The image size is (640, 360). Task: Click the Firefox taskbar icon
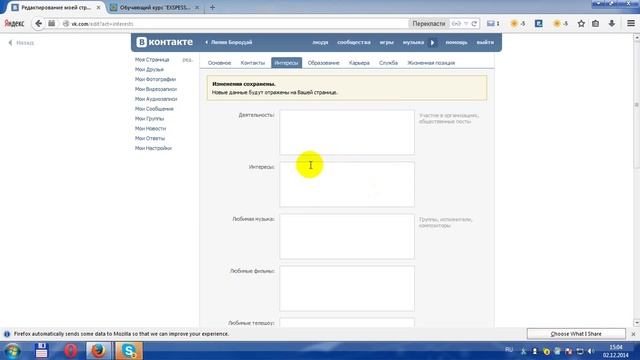point(98,351)
